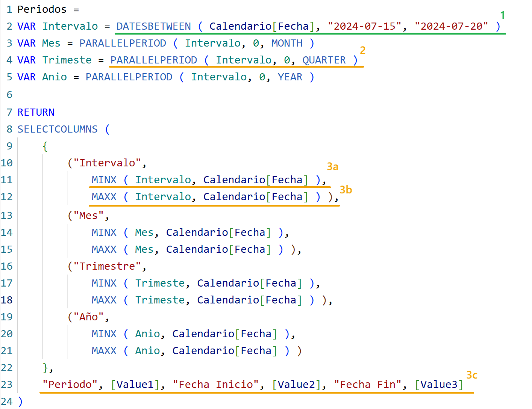The height and width of the screenshot is (409, 532).
Task: Click the "2024-07-20" end date string
Action: 451,26
